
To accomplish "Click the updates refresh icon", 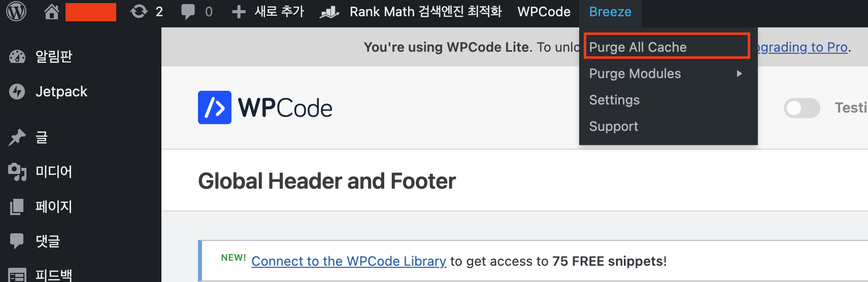I will pyautogui.click(x=139, y=11).
